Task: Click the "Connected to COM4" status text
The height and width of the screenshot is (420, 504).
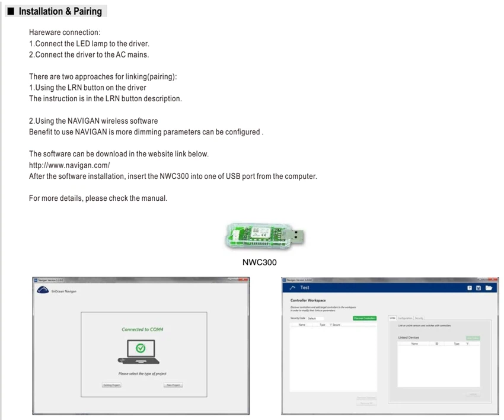Action: pos(142,329)
